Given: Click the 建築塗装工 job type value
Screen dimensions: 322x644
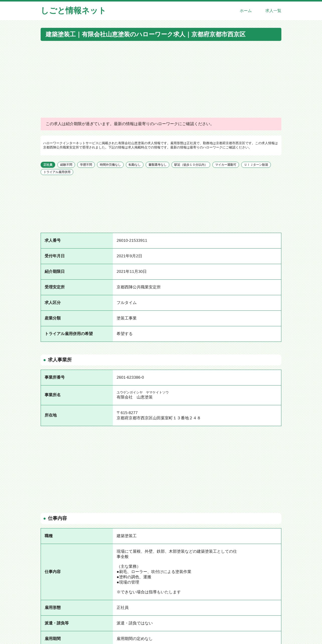Looking at the screenshot, I should 127,536.
